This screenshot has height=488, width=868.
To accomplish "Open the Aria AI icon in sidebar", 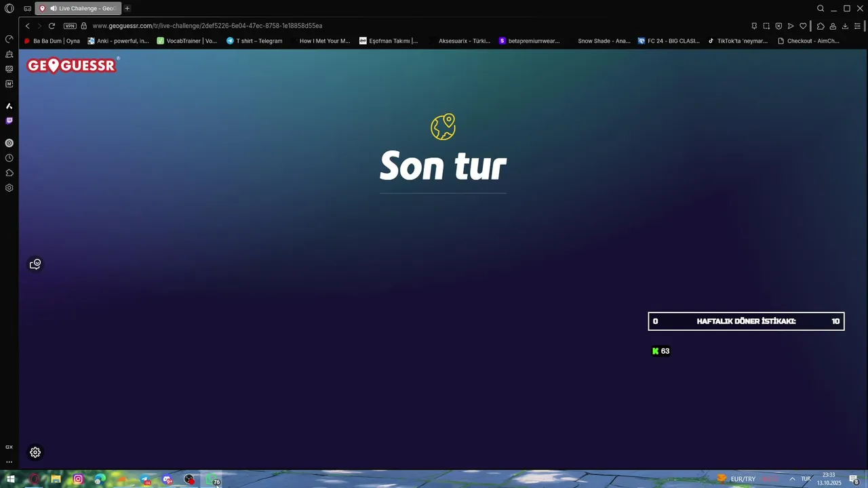I will 9,106.
